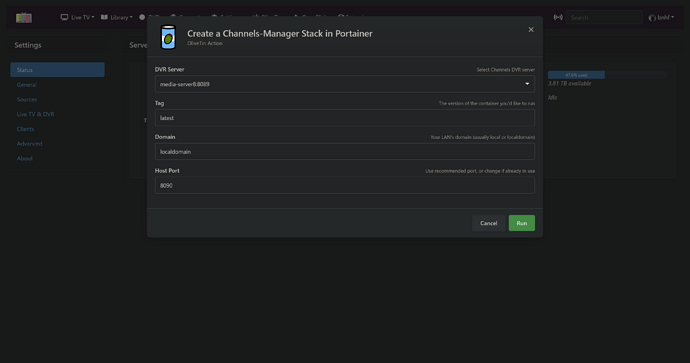Click the disk usage progress bar
The image size is (690, 363).
tap(607, 75)
